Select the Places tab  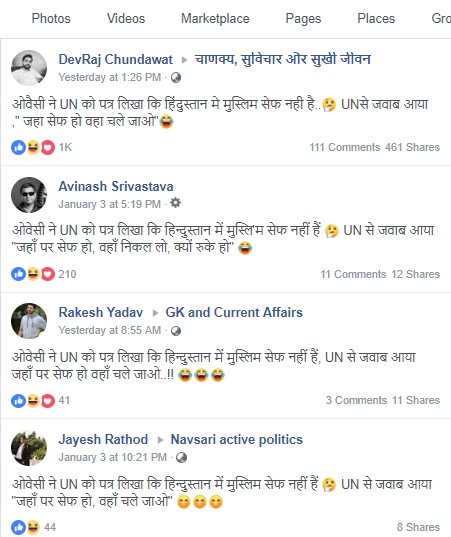pyautogui.click(x=376, y=18)
